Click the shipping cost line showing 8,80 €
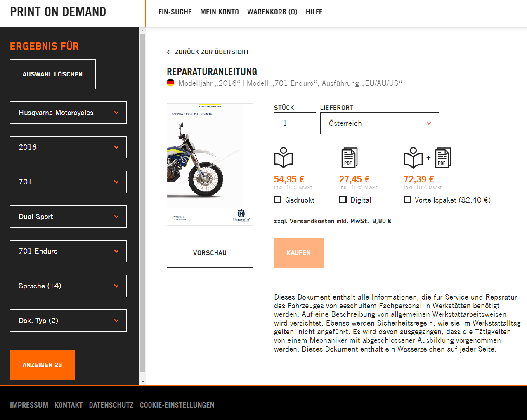 pos(333,221)
